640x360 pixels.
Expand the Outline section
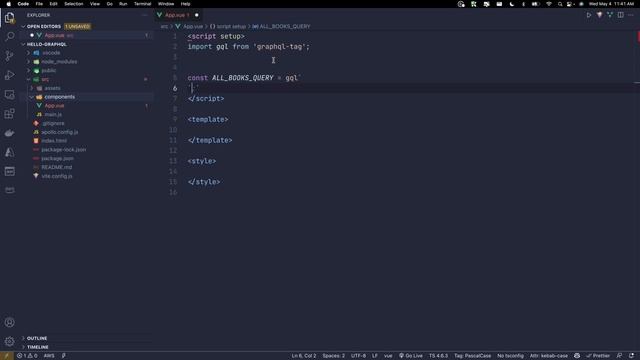point(37,338)
